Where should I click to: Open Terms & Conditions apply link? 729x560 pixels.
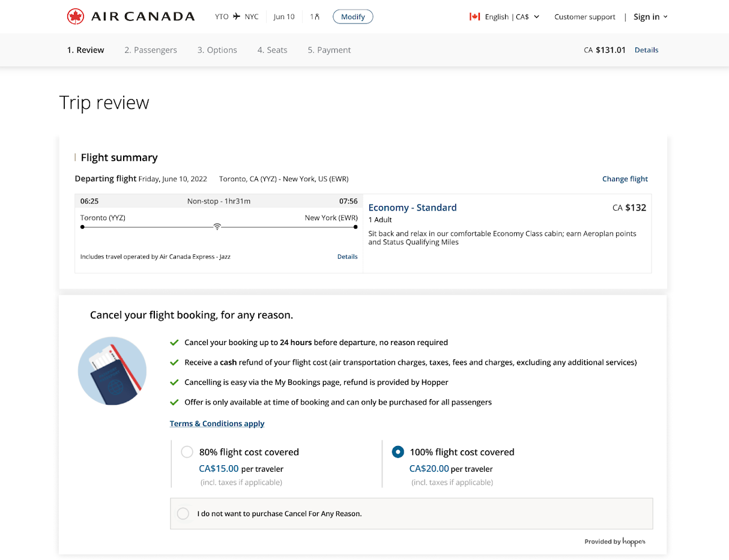[217, 424]
